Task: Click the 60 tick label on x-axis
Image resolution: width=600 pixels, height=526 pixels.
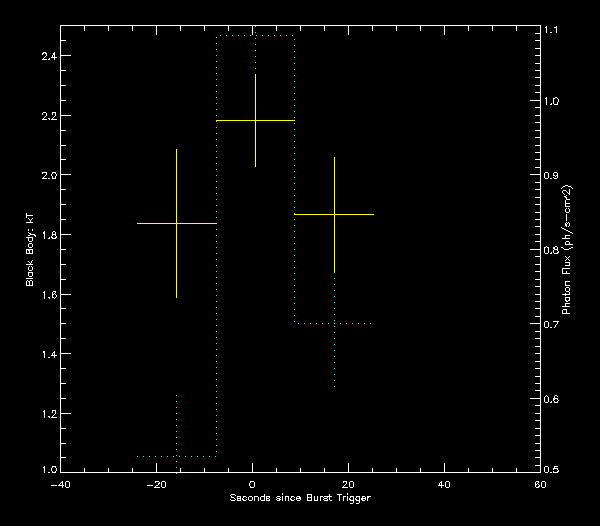Action: click(539, 484)
